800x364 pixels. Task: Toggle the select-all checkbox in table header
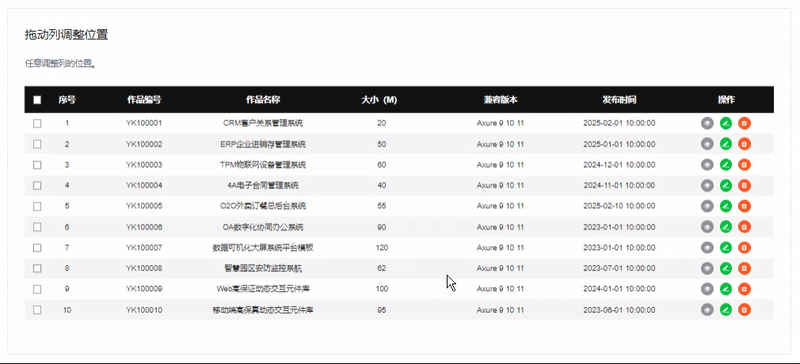(37, 100)
